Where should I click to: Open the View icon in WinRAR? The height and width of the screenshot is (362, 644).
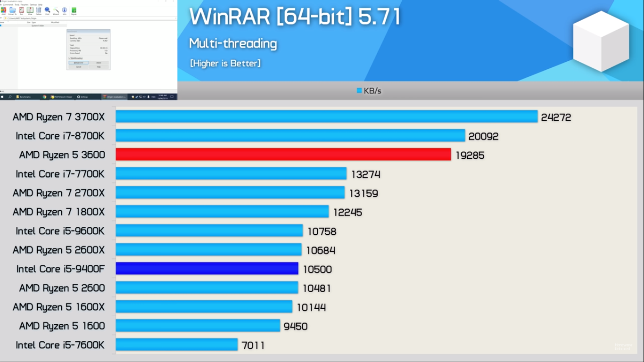pos(30,10)
